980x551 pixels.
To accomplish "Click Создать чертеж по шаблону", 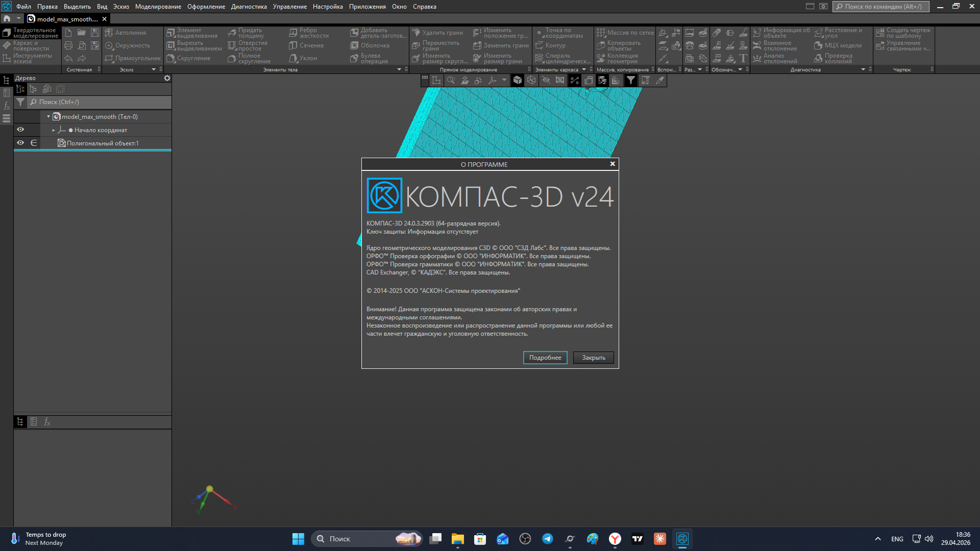I will point(903,33).
